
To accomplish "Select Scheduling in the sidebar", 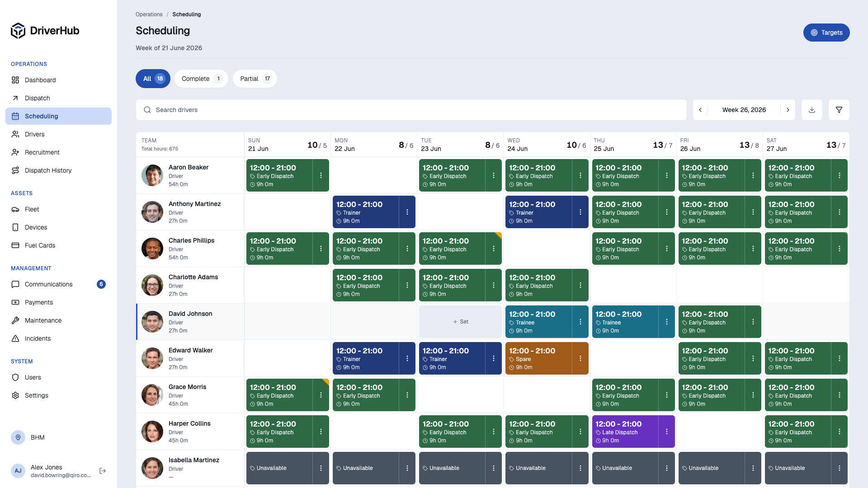I will 58,116.
